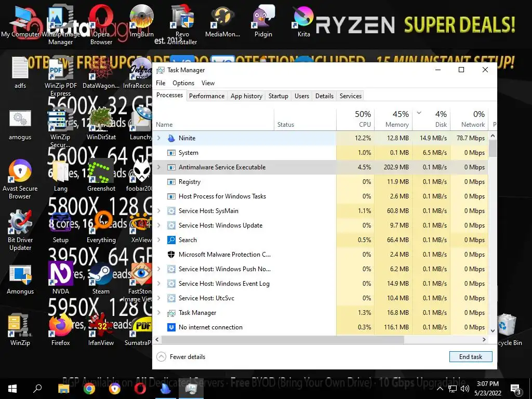
Task: Click the volume speaker tray icon
Action: pyautogui.click(x=464, y=389)
